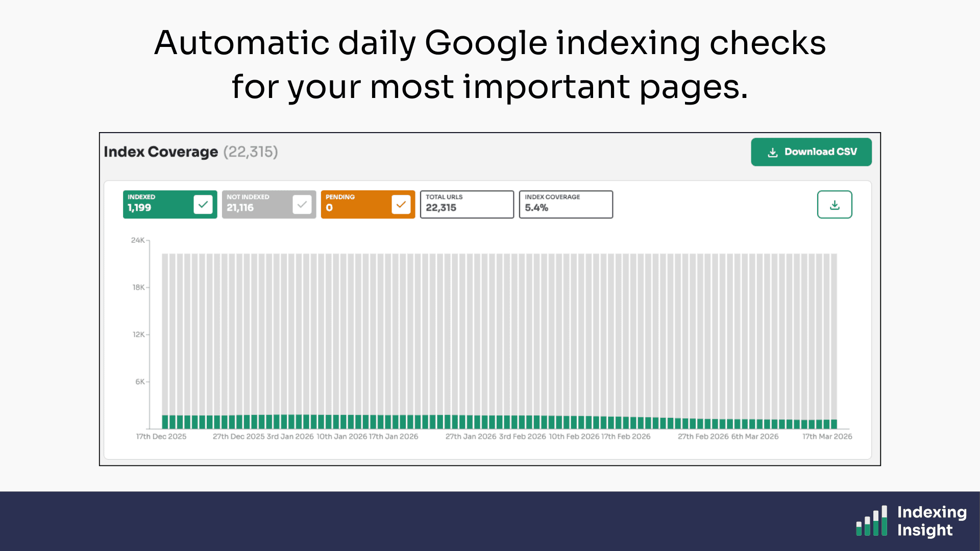The width and height of the screenshot is (980, 551).
Task: Click the Pending 0 orange card
Action: [355, 205]
